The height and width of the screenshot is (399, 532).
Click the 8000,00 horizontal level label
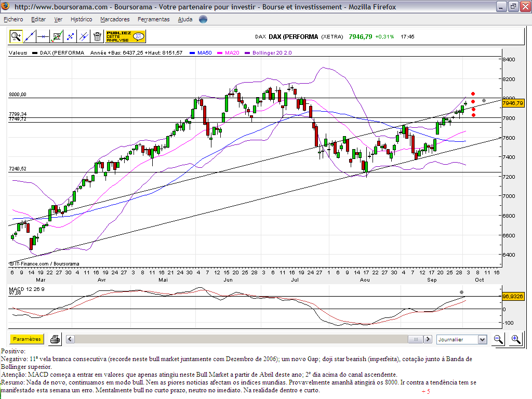click(18, 95)
